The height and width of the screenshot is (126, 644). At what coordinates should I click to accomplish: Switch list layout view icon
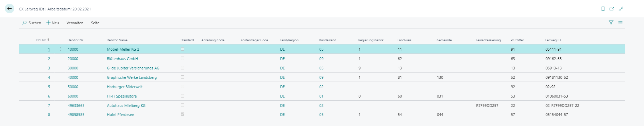[x=620, y=23]
